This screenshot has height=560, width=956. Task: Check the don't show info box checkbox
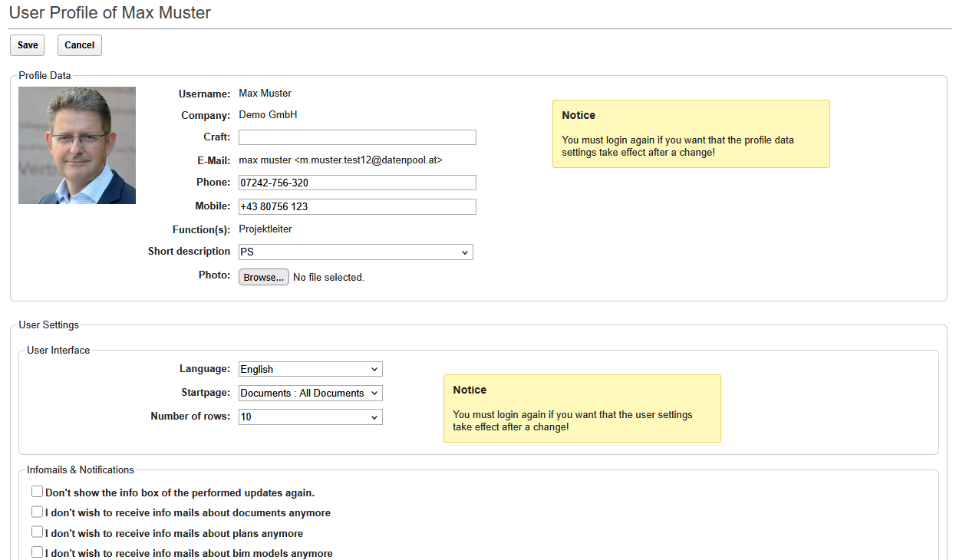pyautogui.click(x=37, y=492)
